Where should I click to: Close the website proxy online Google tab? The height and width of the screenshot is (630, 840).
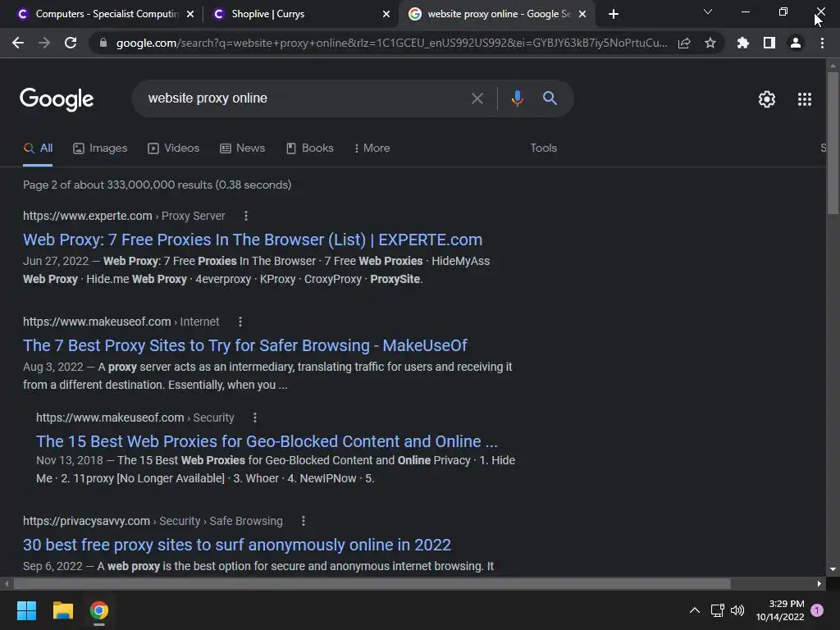click(583, 14)
